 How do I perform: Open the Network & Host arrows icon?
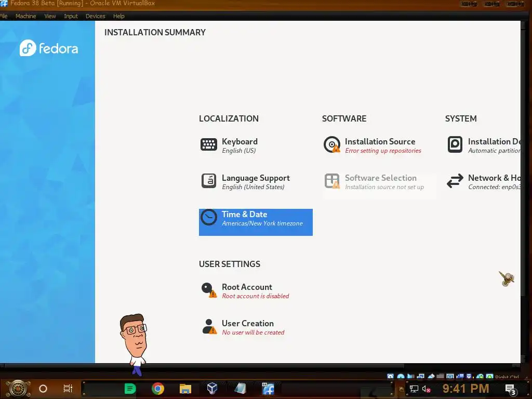tap(455, 181)
